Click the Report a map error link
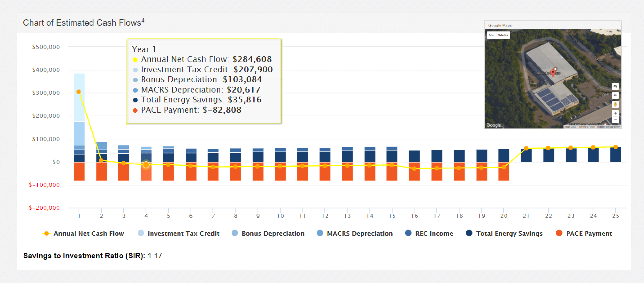The width and height of the screenshot is (644, 283). point(608,127)
